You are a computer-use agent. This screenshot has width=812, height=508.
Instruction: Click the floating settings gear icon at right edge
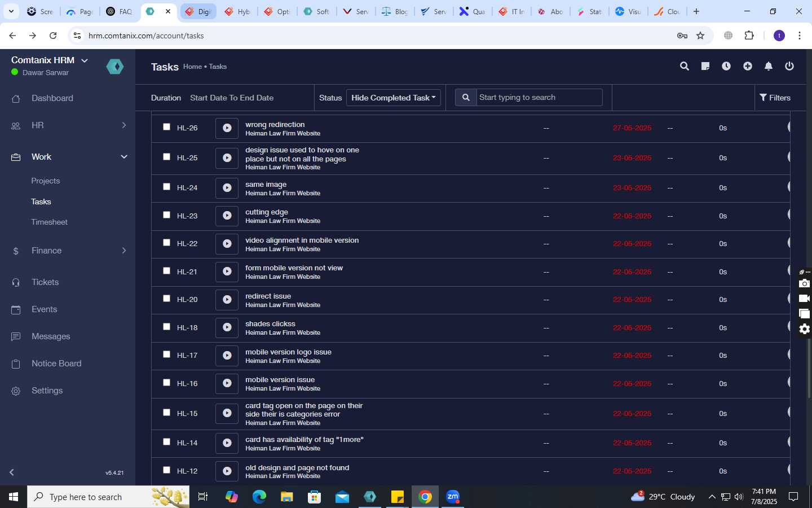tap(805, 329)
